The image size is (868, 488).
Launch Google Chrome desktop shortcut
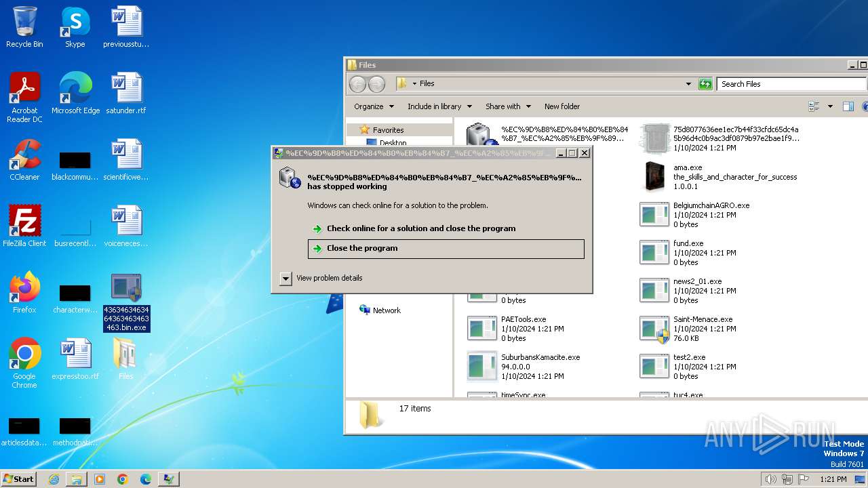point(24,363)
